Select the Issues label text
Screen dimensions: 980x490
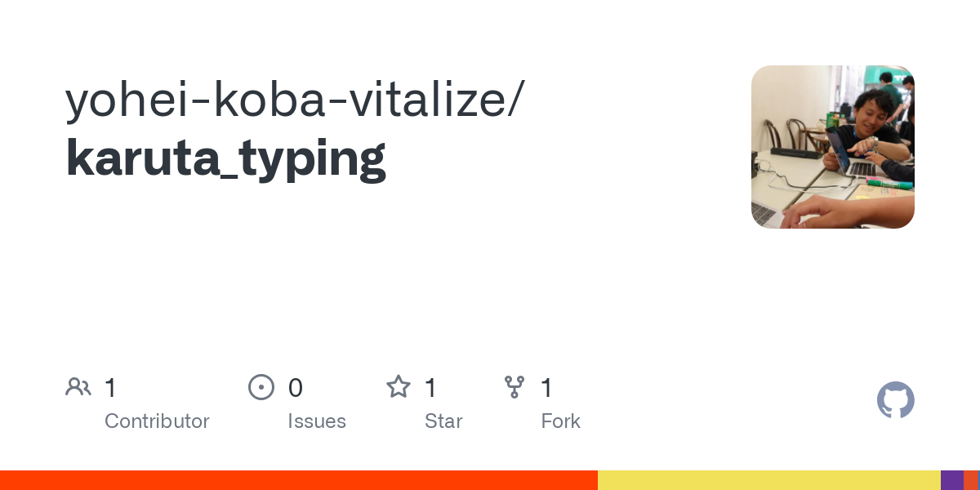click(317, 421)
